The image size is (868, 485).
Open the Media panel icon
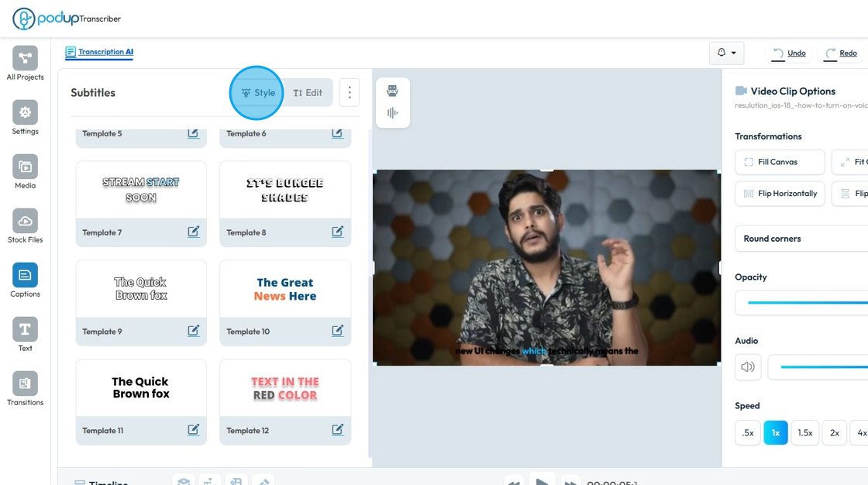click(x=25, y=167)
